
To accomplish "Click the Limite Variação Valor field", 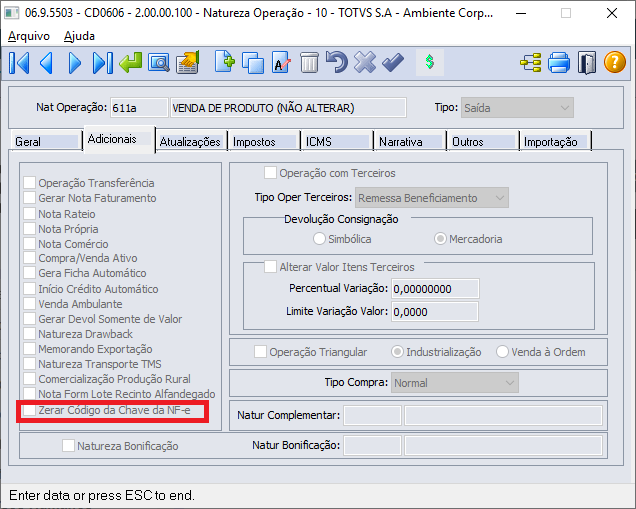I will (x=435, y=312).
